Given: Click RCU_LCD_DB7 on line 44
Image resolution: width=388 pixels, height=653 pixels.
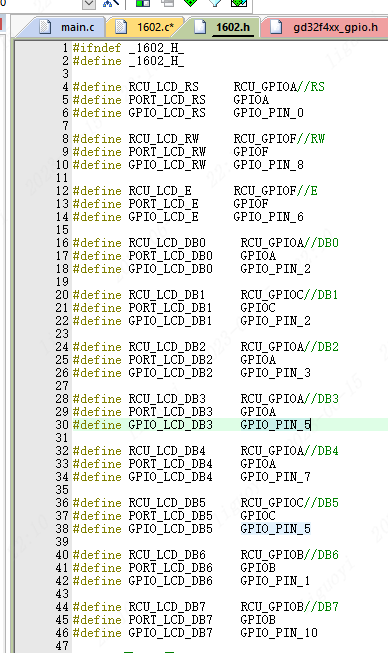Looking at the screenshot, I should coord(167,607).
